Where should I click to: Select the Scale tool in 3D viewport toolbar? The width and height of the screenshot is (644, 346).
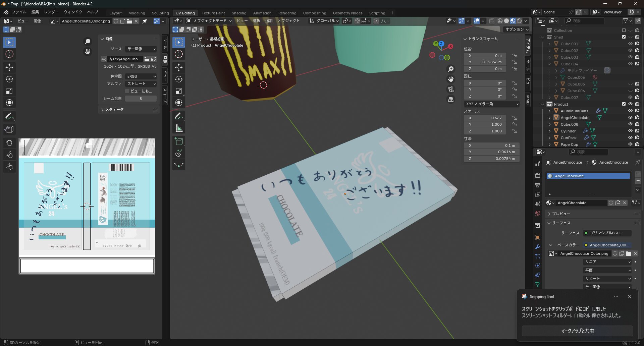pos(179,91)
